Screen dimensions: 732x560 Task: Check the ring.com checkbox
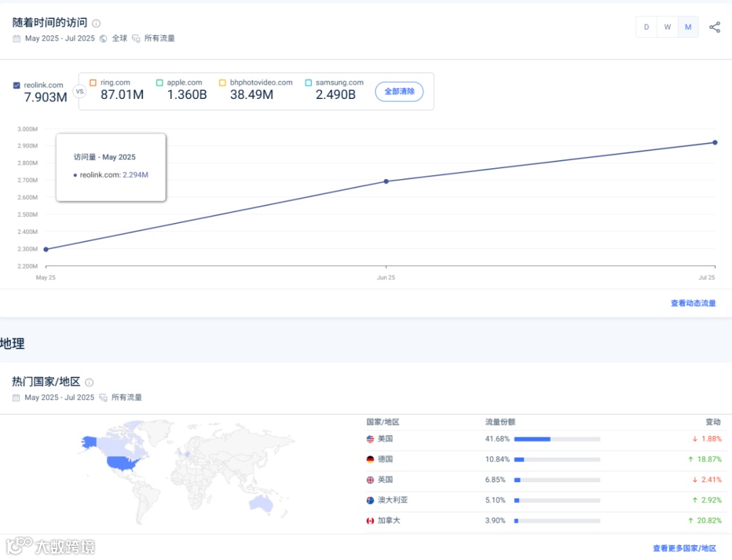(93, 83)
